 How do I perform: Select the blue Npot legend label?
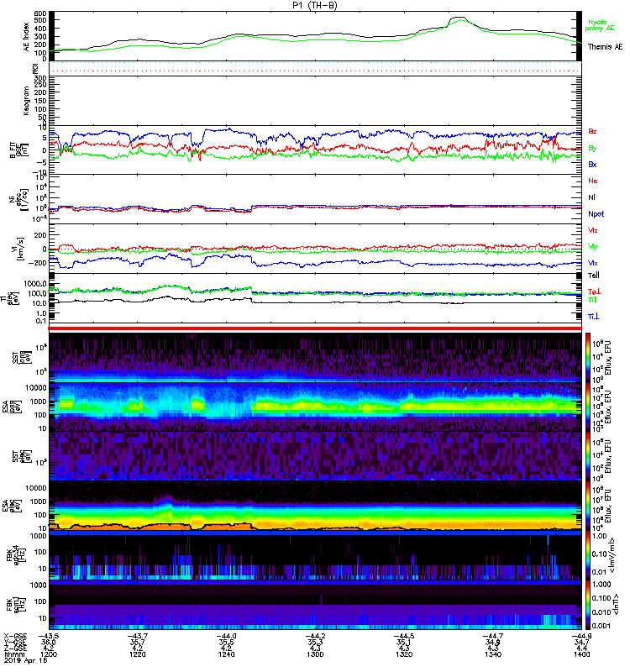(596, 214)
